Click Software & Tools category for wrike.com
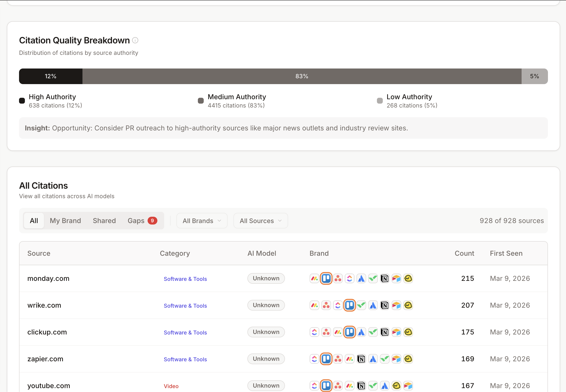566x392 pixels. click(x=185, y=306)
